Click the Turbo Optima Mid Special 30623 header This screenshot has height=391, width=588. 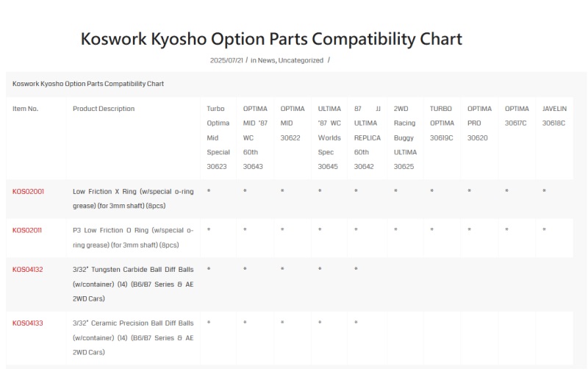pyautogui.click(x=218, y=137)
